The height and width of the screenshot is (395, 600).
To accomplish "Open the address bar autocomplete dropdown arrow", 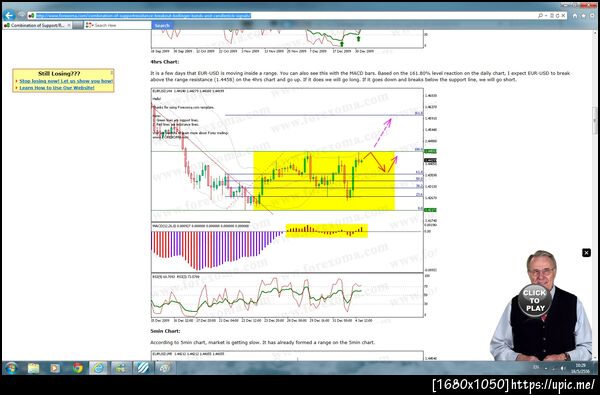I will coord(546,16).
